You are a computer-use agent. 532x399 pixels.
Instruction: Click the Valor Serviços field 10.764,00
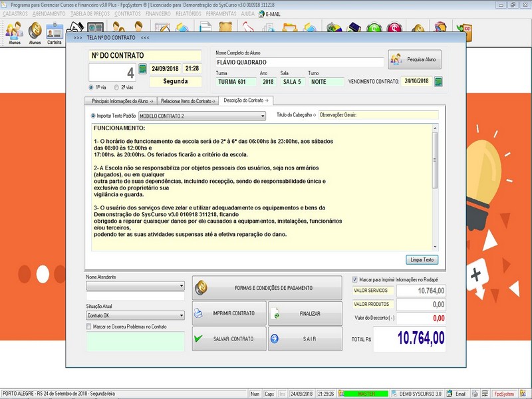pos(421,291)
